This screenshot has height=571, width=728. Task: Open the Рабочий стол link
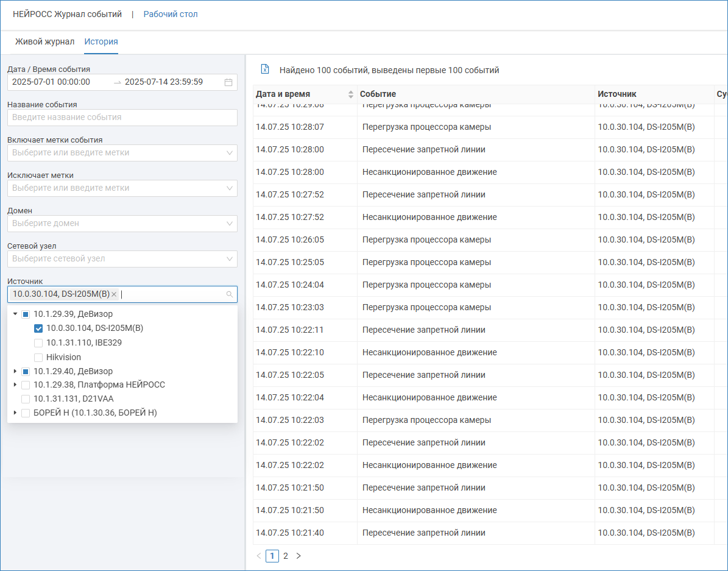pyautogui.click(x=171, y=14)
